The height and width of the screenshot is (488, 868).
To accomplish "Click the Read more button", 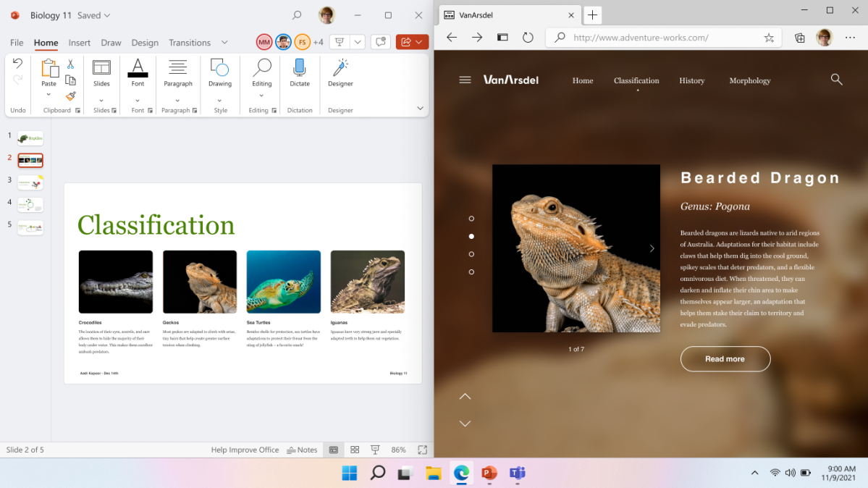I will pos(725,358).
